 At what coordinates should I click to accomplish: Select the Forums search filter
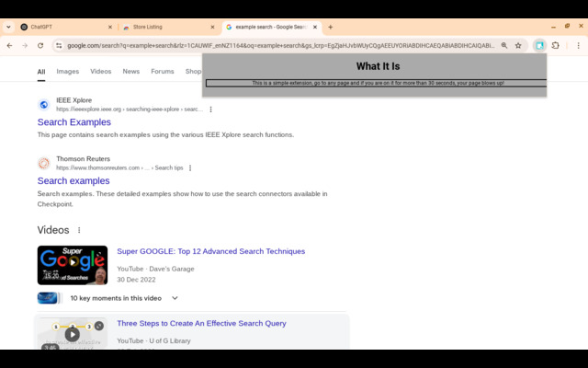pos(163,72)
